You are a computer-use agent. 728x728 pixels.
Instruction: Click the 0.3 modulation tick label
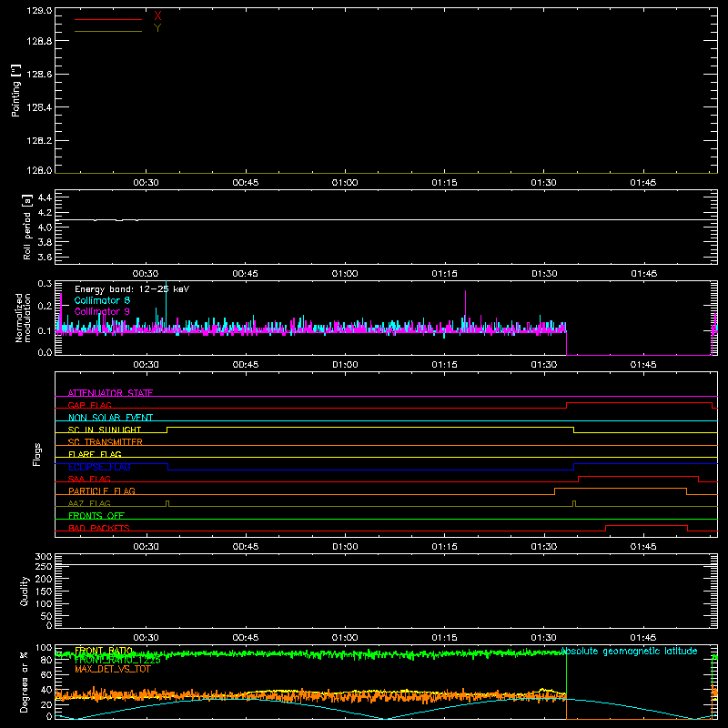pos(45,284)
